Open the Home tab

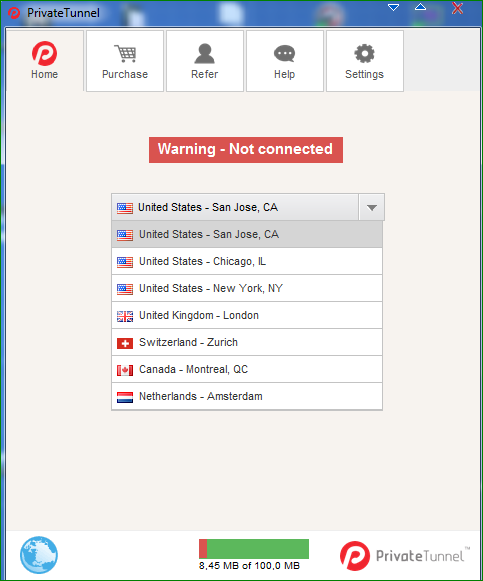tap(45, 61)
